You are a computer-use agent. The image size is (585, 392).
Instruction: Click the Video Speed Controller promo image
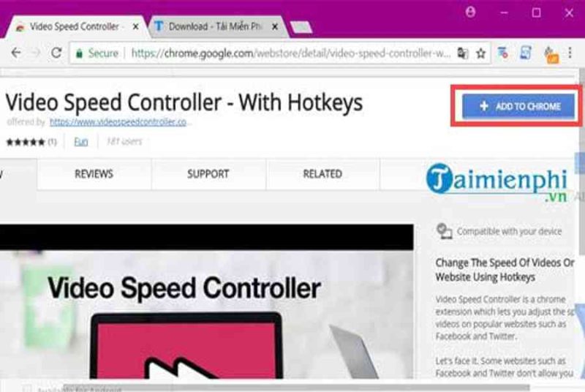(x=207, y=301)
